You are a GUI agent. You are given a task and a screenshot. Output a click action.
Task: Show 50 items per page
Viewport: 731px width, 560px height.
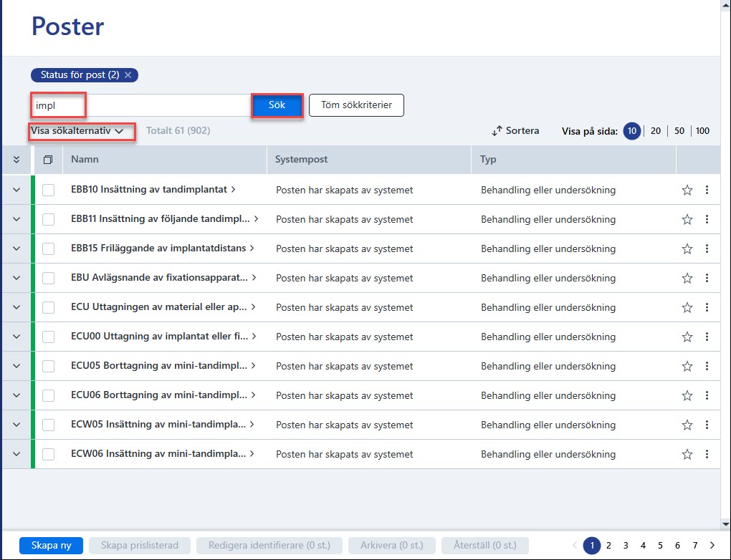coord(679,131)
